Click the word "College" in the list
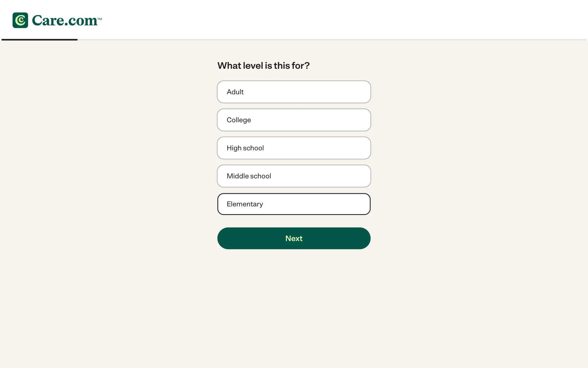588x368 pixels. pyautogui.click(x=239, y=120)
